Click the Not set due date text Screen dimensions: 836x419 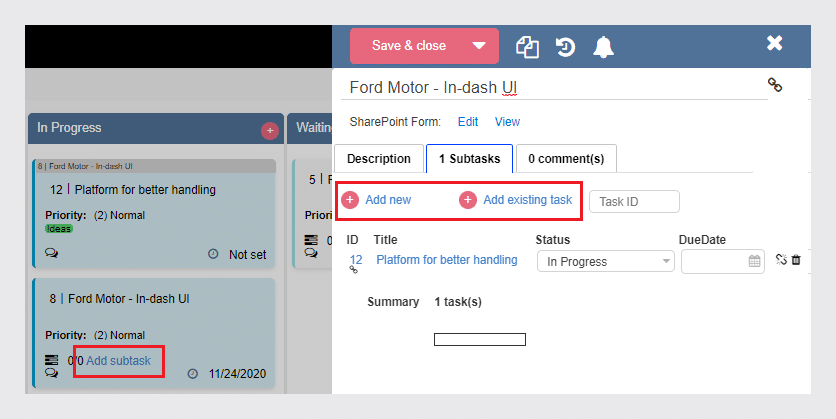[247, 255]
